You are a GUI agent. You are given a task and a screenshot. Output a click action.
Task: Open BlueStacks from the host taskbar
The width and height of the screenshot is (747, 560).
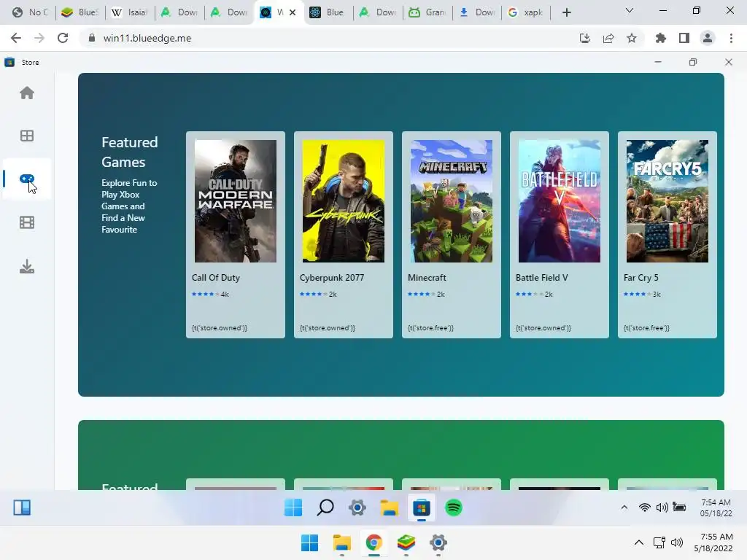[x=406, y=542]
